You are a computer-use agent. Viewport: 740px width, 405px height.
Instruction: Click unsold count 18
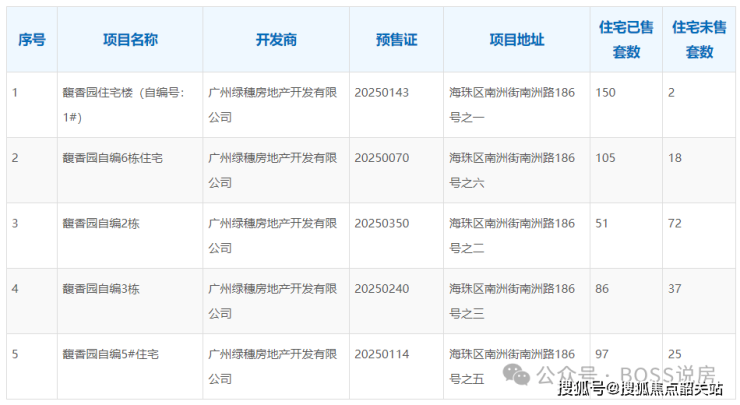(x=675, y=158)
